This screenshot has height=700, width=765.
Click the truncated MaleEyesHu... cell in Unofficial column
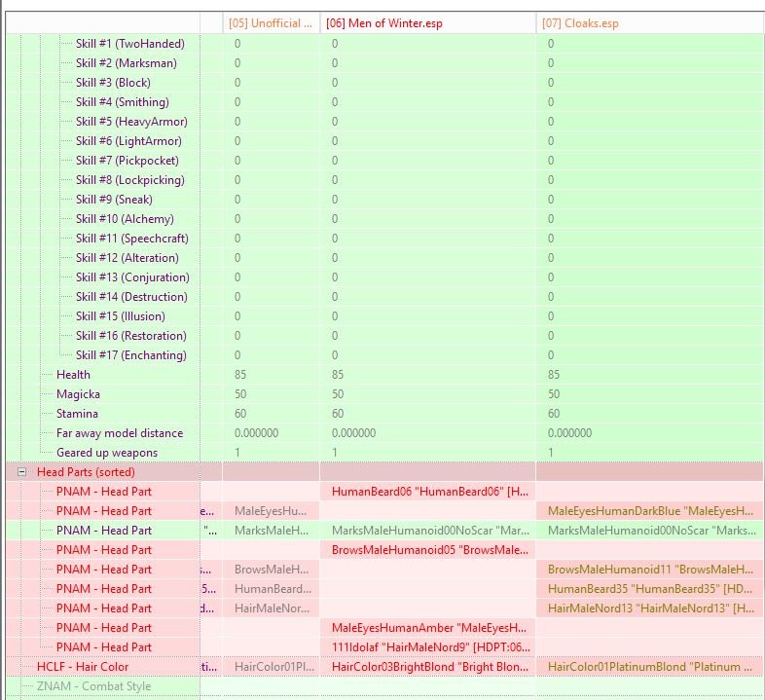coord(272,511)
